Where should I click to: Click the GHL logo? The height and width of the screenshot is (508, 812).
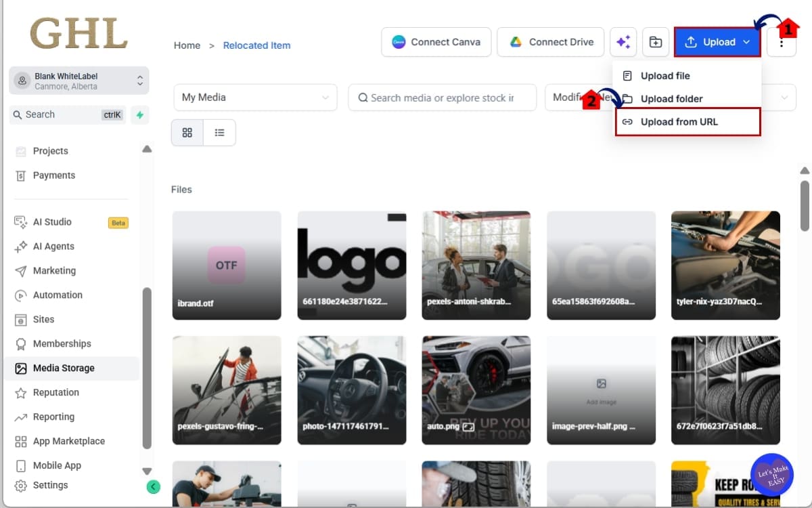point(79,33)
